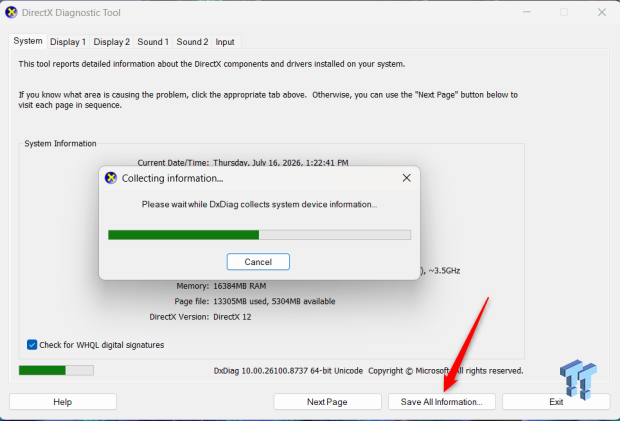Click Save All Information button
Image resolution: width=620 pixels, height=421 pixels.
click(x=442, y=402)
